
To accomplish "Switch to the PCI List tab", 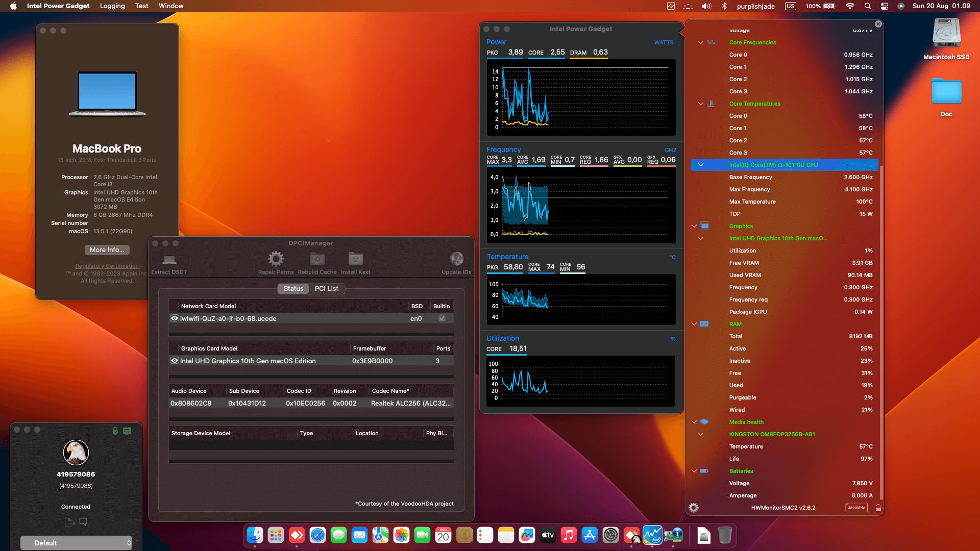I will (326, 288).
